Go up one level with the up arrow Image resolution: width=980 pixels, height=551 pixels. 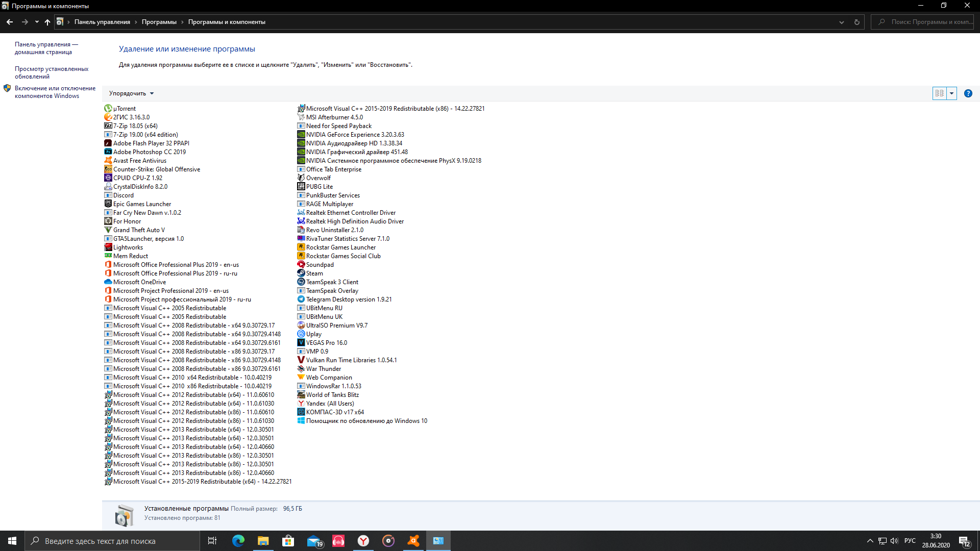click(x=47, y=22)
